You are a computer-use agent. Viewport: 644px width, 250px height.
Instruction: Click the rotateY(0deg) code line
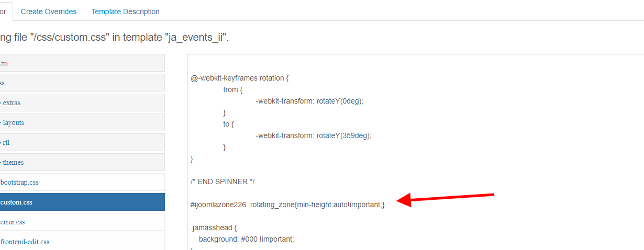309,101
